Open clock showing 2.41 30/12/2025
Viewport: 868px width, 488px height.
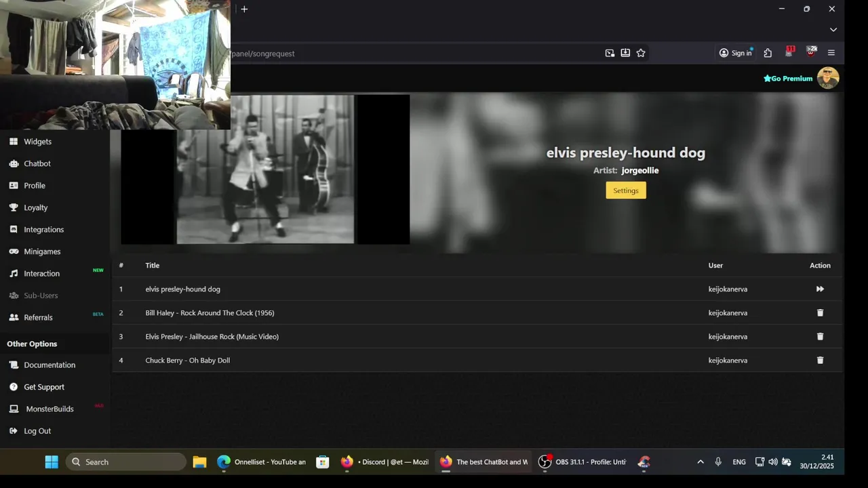coord(816,462)
